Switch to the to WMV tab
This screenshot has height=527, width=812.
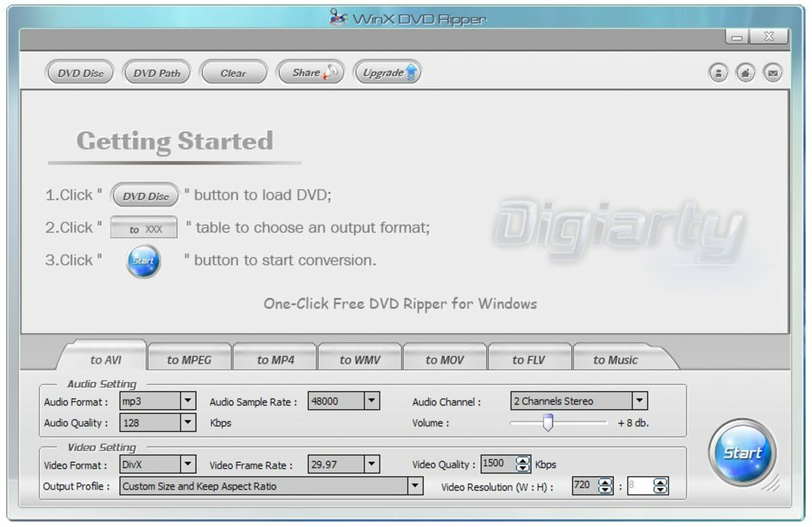(360, 360)
